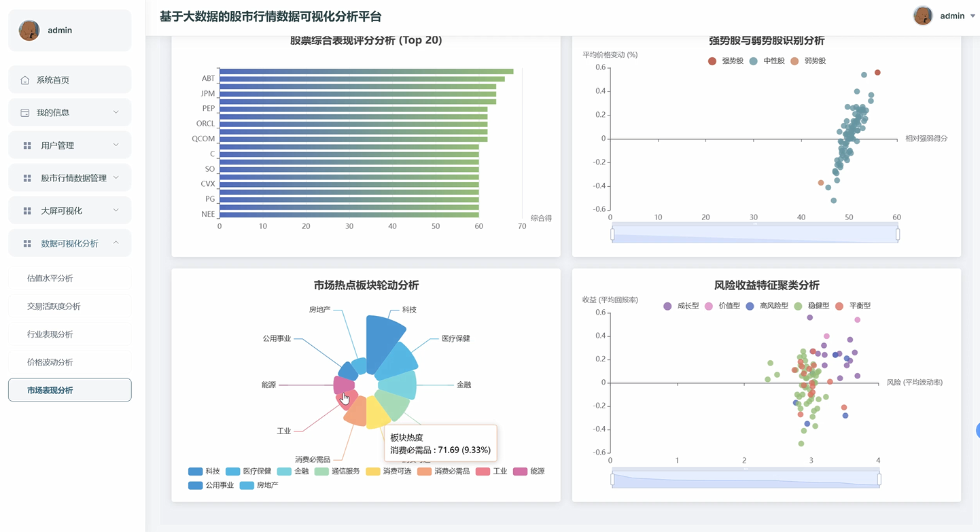The width and height of the screenshot is (980, 532).
Task: Open 估值水平分析 submenu item
Action: (69, 278)
